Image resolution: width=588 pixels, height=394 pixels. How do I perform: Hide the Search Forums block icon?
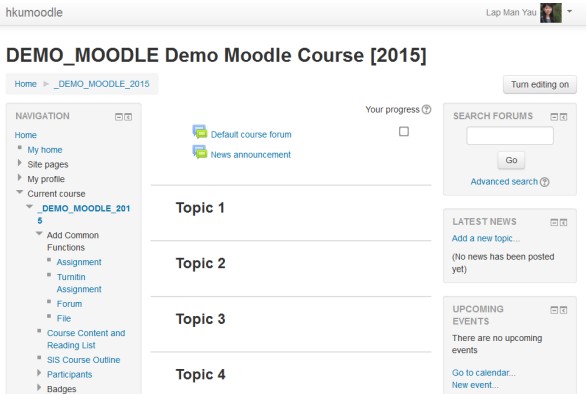(x=554, y=117)
